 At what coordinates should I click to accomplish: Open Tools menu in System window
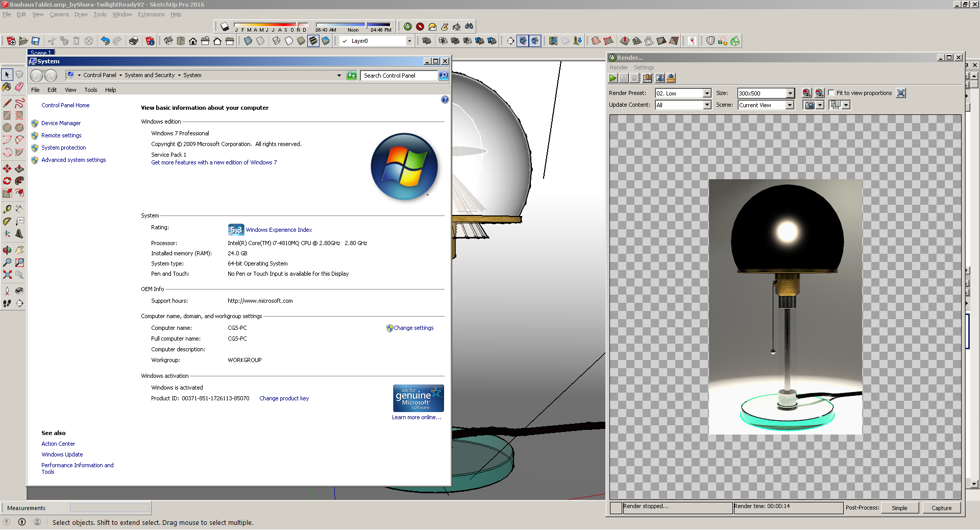point(91,90)
